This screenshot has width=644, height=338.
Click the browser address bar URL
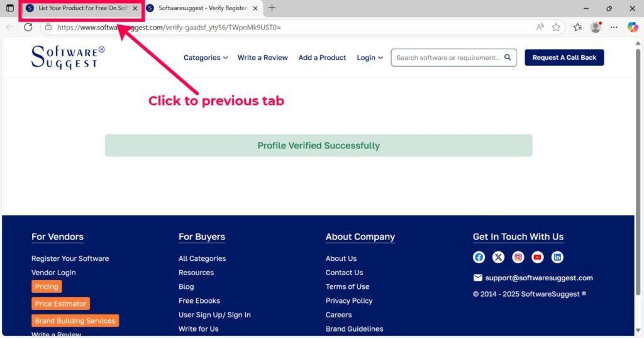click(169, 28)
